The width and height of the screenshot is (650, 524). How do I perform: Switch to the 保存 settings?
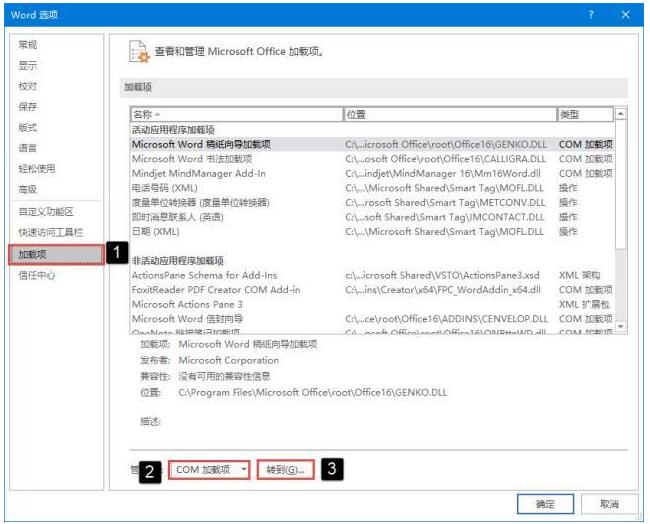click(28, 107)
